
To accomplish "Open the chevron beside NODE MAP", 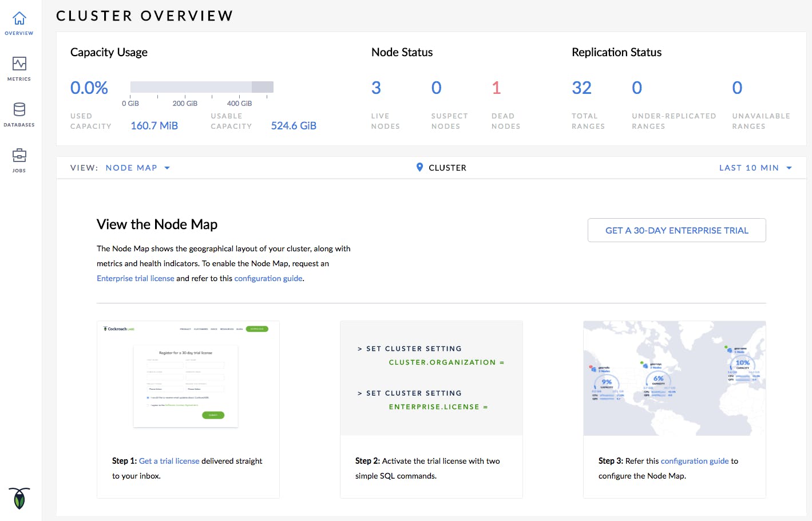I will click(x=167, y=168).
